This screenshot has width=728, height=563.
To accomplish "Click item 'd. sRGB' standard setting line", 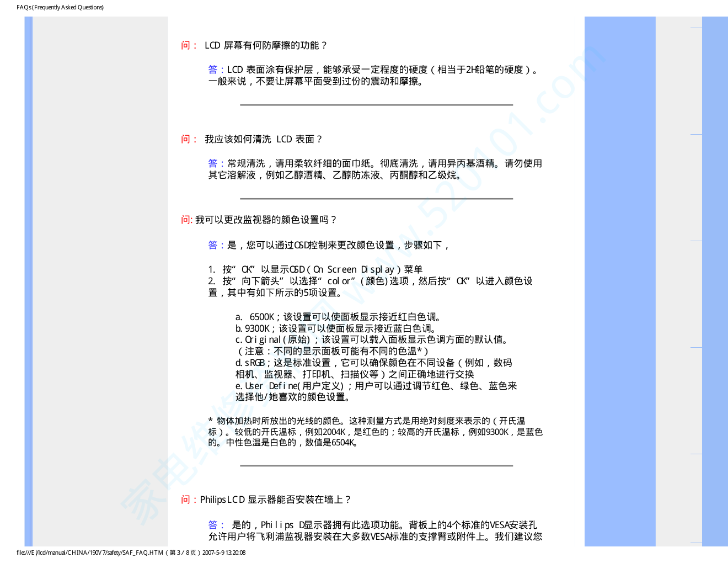I will point(374,363).
